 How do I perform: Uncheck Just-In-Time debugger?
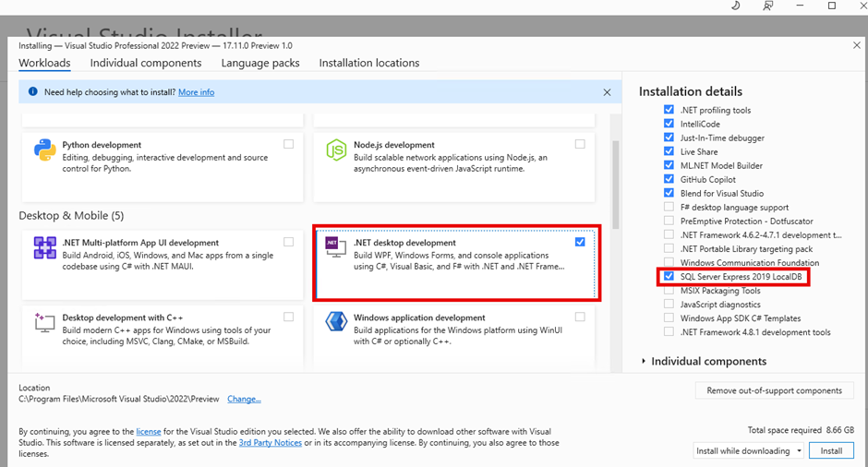(669, 138)
